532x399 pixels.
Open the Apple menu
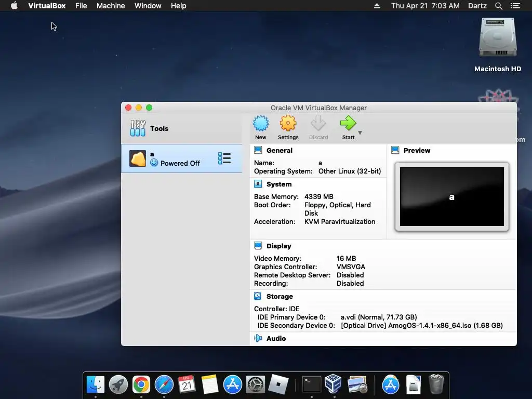coord(14,5)
